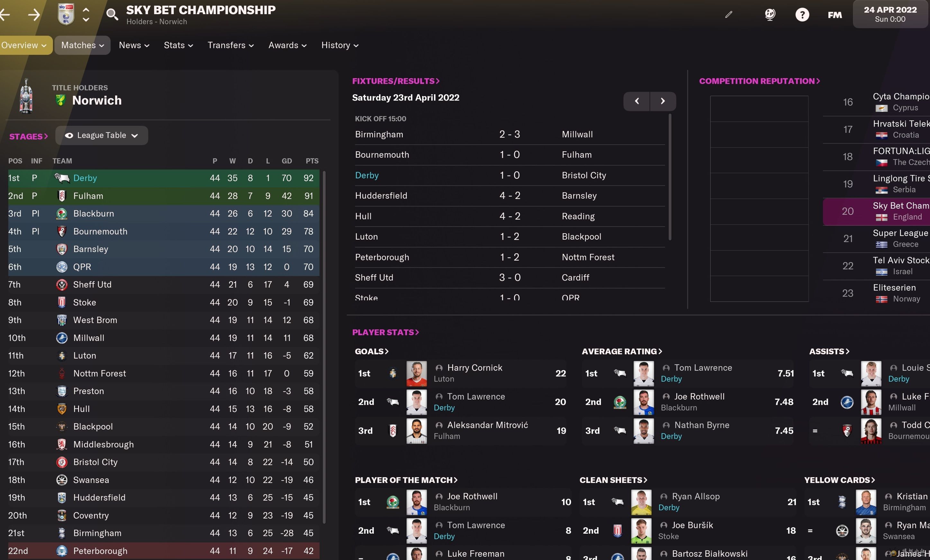Image resolution: width=930 pixels, height=560 pixels.
Task: Open the Goals stat heading
Action: coord(371,351)
